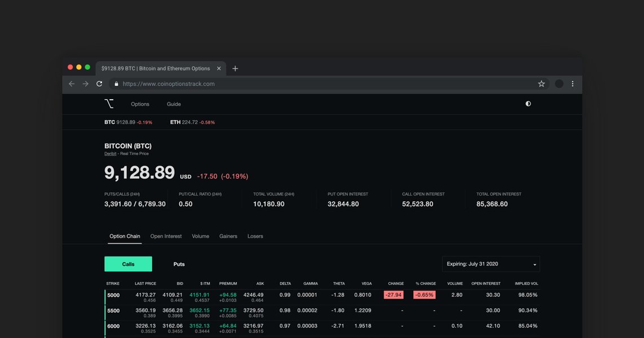Click the PREMIUM column header
Image resolution: width=644 pixels, height=338 pixels.
[x=228, y=283]
